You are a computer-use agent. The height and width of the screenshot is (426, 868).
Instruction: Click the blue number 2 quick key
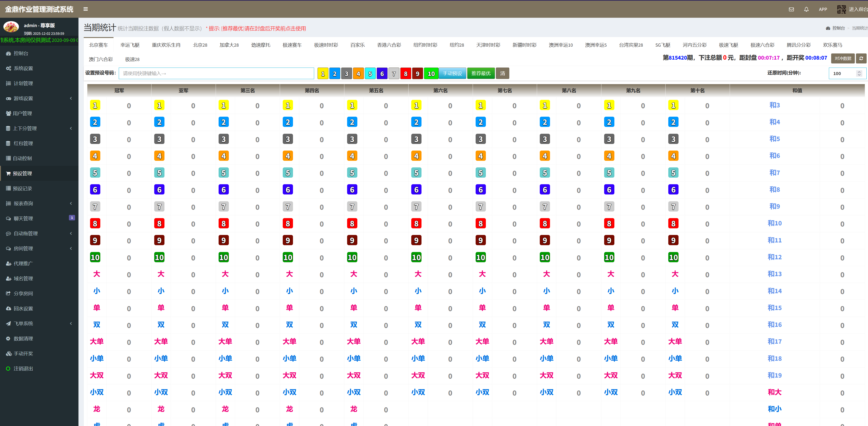335,73
